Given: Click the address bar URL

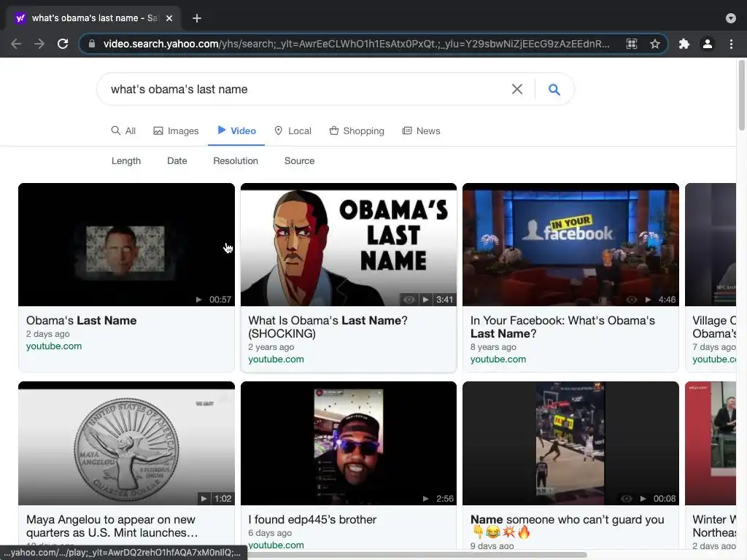Looking at the screenshot, I should pyautogui.click(x=356, y=44).
